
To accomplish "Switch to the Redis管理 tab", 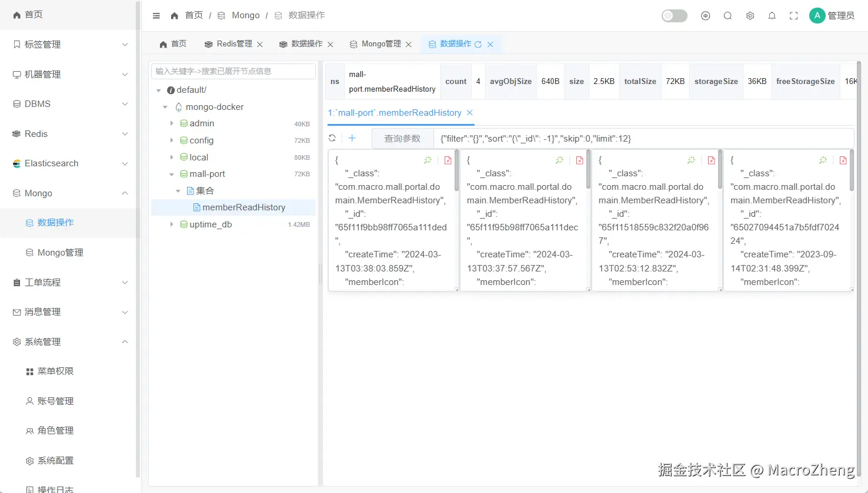I will [234, 44].
